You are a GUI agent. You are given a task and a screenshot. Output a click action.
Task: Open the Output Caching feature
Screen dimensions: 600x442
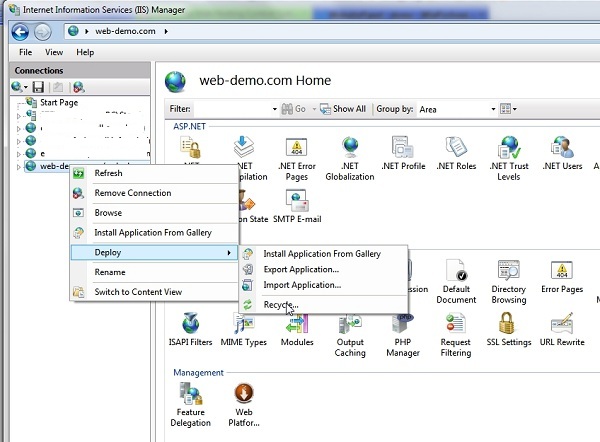tap(350, 335)
